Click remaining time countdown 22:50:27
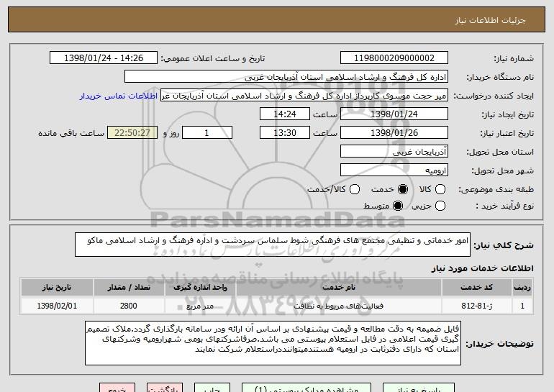 (x=132, y=133)
